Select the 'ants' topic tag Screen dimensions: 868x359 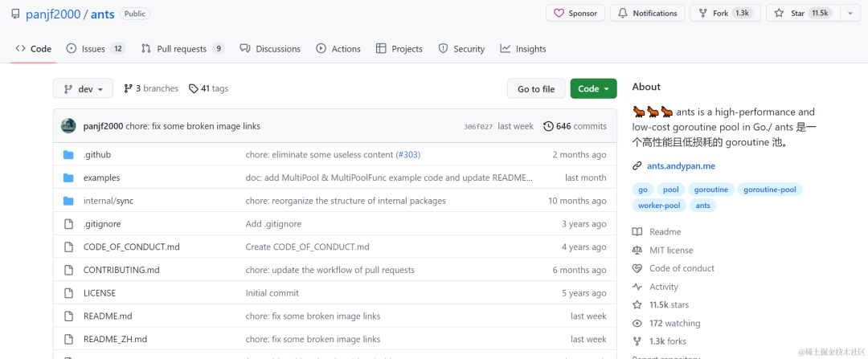point(703,206)
